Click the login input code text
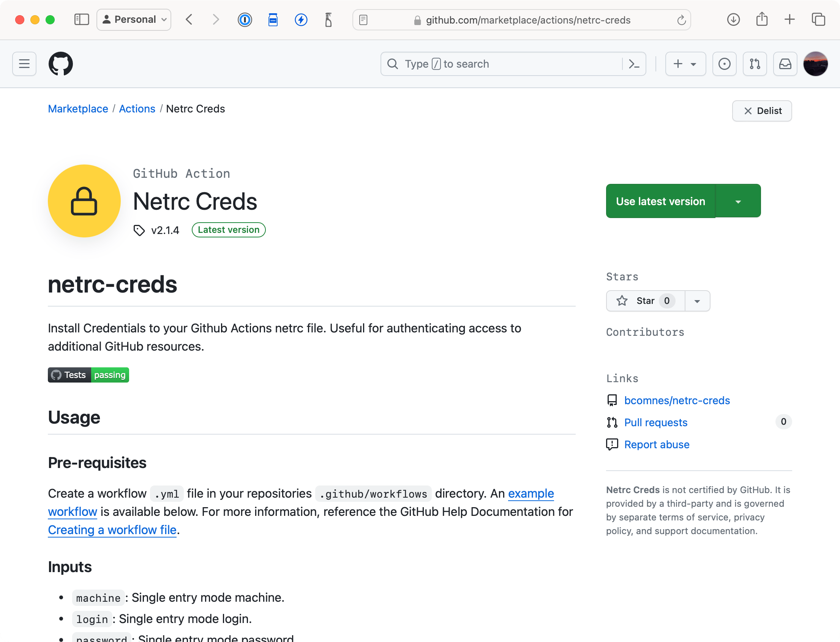 click(x=92, y=620)
